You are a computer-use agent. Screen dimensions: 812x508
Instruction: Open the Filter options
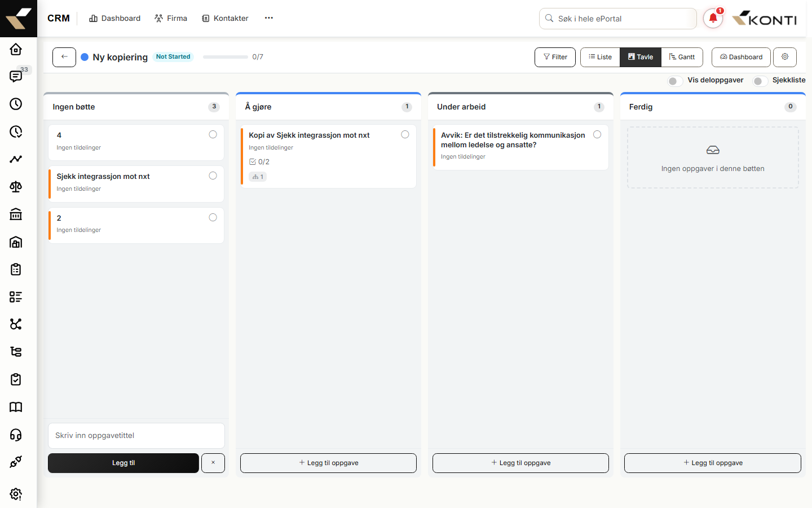555,57
